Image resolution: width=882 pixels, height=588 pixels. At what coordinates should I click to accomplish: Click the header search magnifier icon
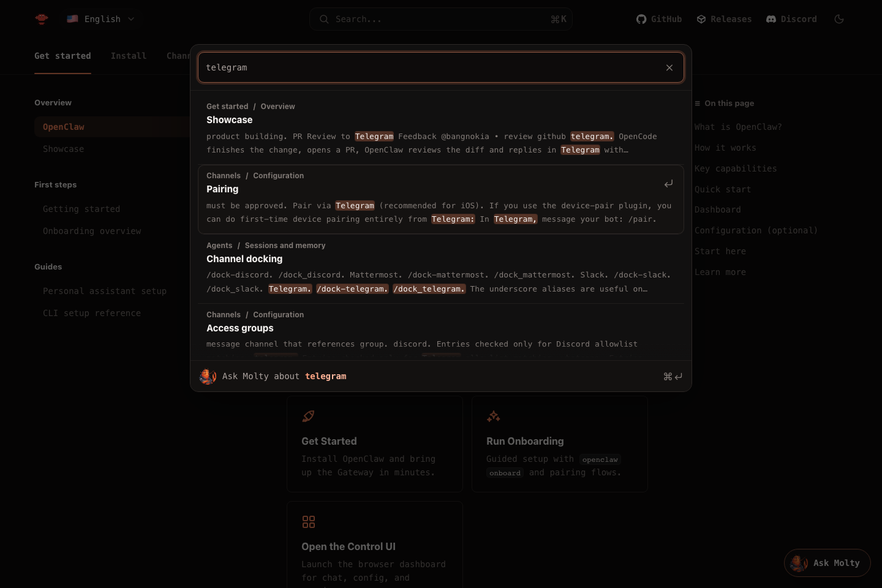[x=324, y=19]
